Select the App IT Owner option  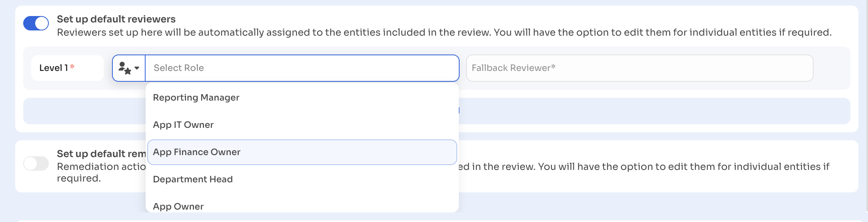coord(183,125)
